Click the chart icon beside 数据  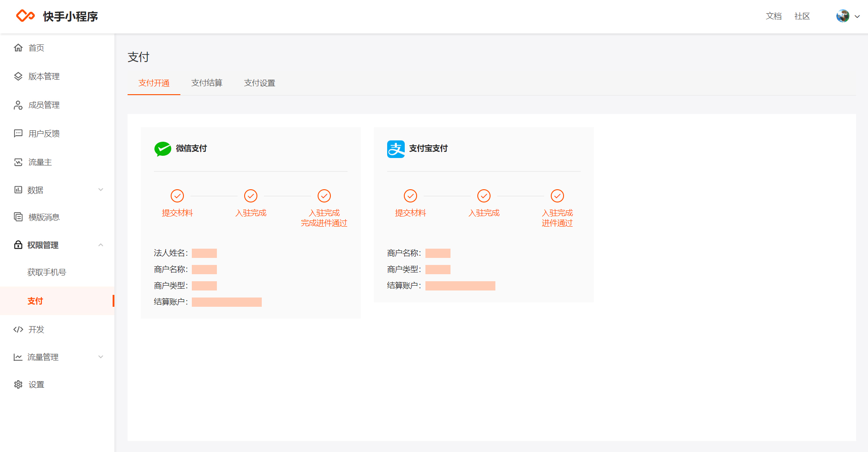click(18, 190)
